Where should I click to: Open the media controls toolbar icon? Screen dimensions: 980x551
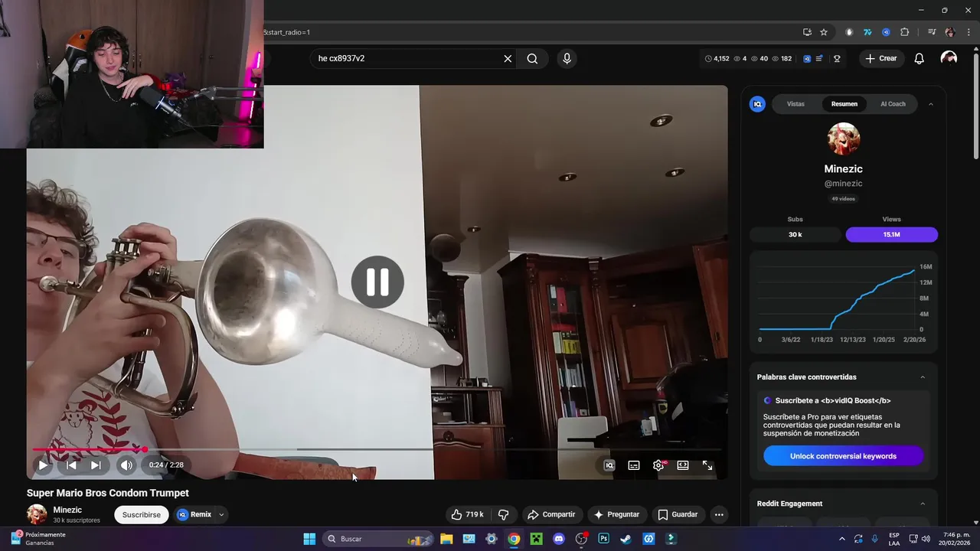tap(932, 32)
